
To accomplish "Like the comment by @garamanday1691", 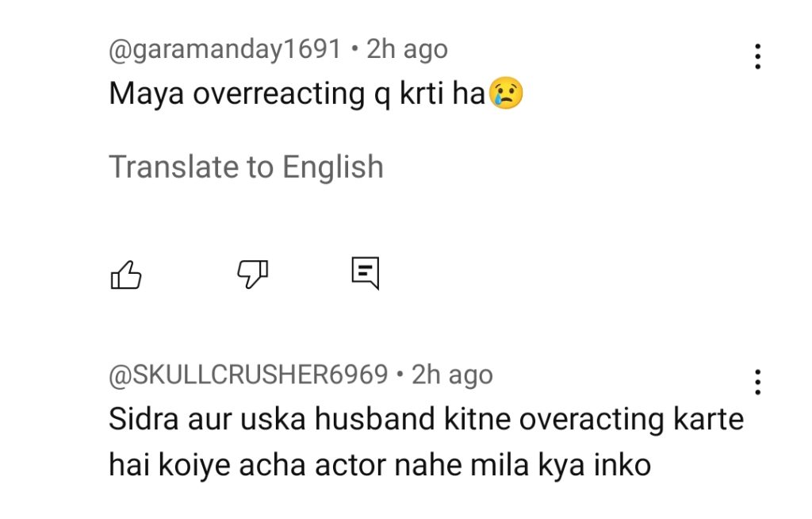I will (125, 275).
